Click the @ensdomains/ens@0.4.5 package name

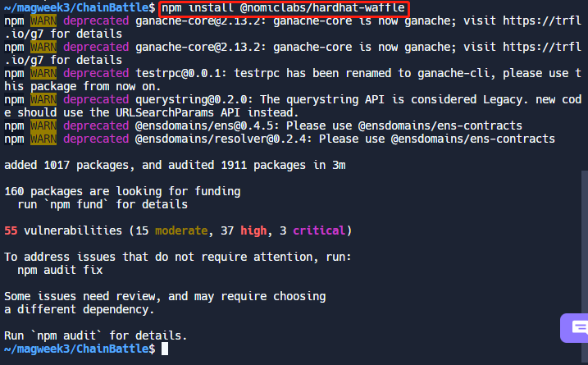[x=207, y=125]
